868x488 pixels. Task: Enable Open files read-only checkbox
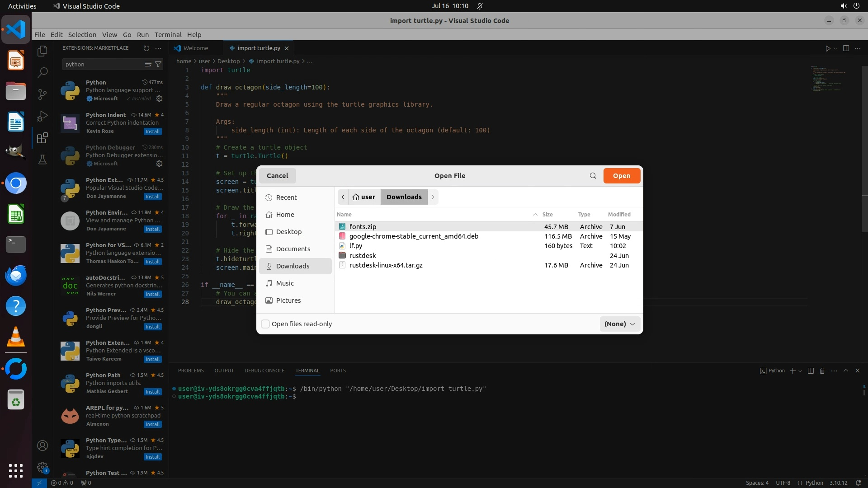(x=266, y=324)
